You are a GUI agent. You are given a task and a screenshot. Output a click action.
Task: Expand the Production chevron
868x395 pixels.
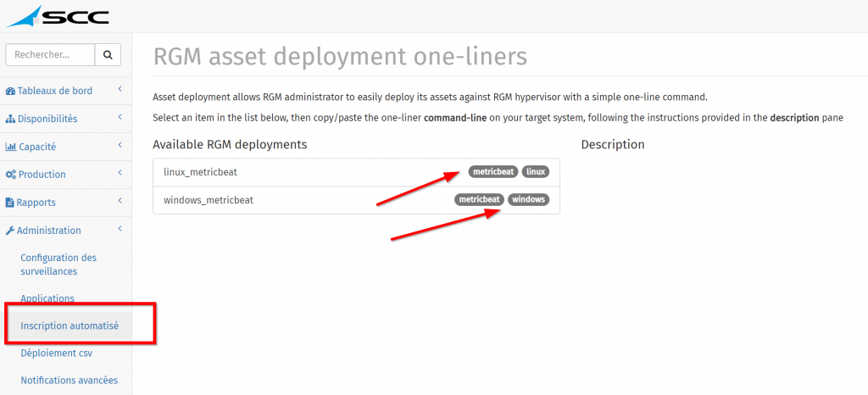(120, 173)
